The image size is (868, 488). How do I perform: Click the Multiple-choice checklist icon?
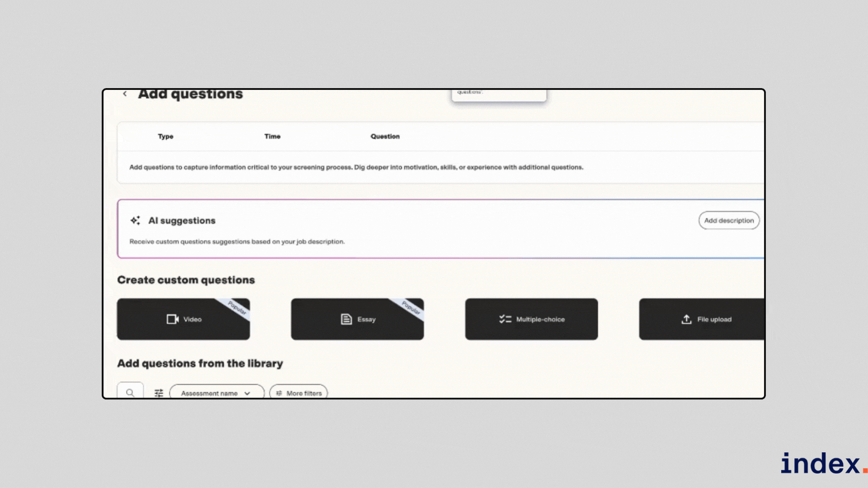[505, 319]
